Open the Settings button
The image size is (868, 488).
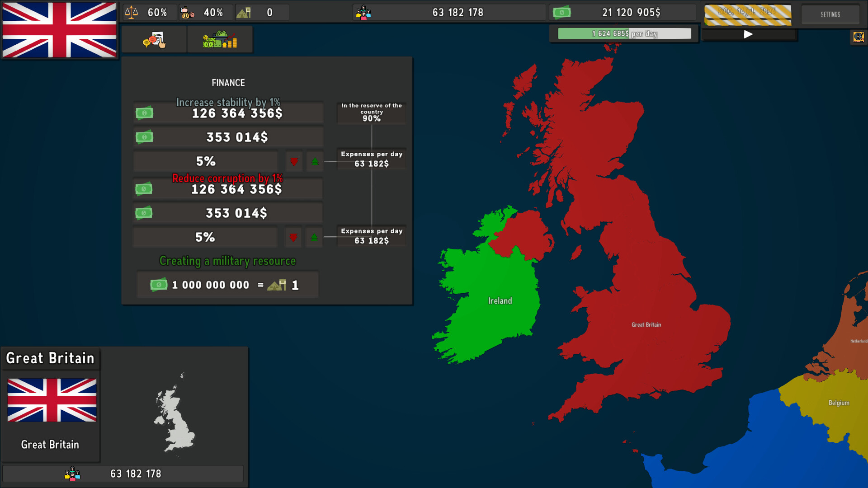[x=830, y=14]
